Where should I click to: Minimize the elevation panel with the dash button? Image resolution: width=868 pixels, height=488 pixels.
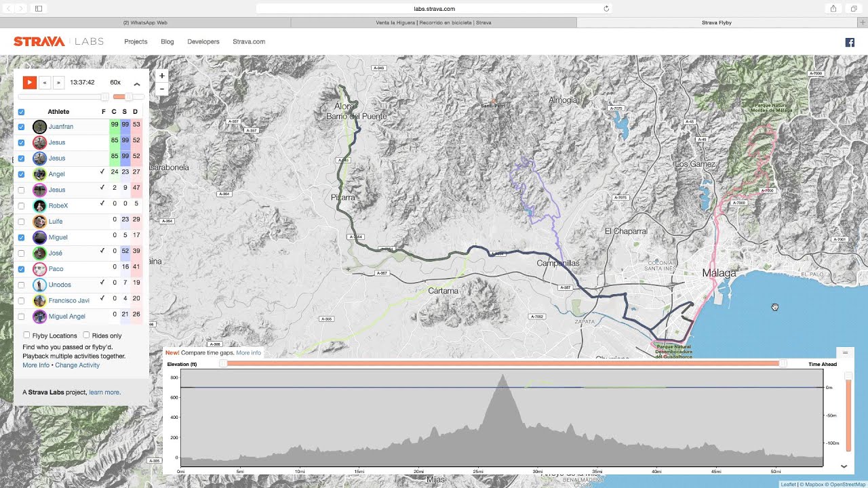[x=845, y=352]
